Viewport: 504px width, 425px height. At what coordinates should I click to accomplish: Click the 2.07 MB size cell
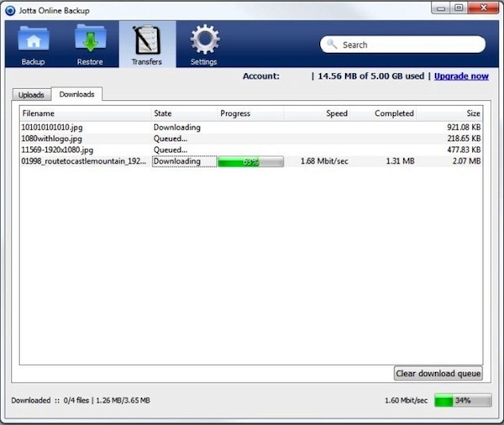tap(466, 161)
